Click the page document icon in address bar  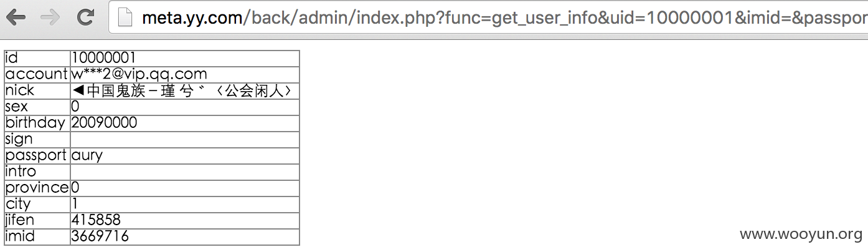(x=125, y=17)
